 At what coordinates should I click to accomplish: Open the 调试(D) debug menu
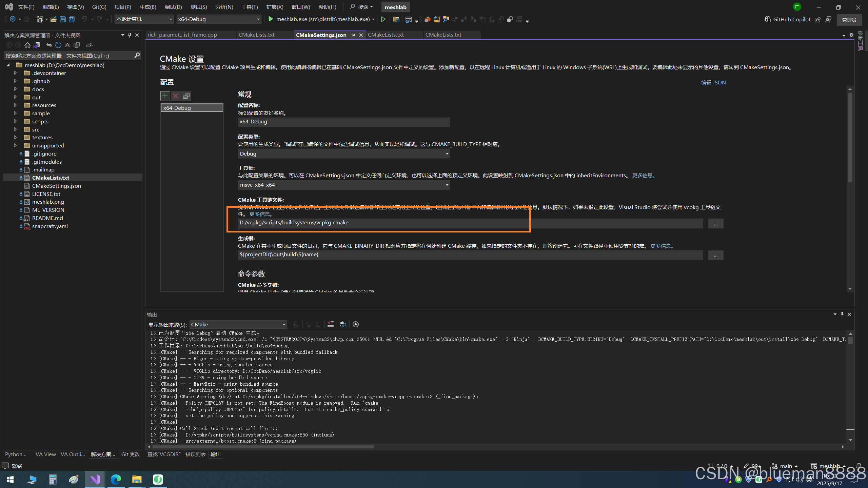point(173,7)
